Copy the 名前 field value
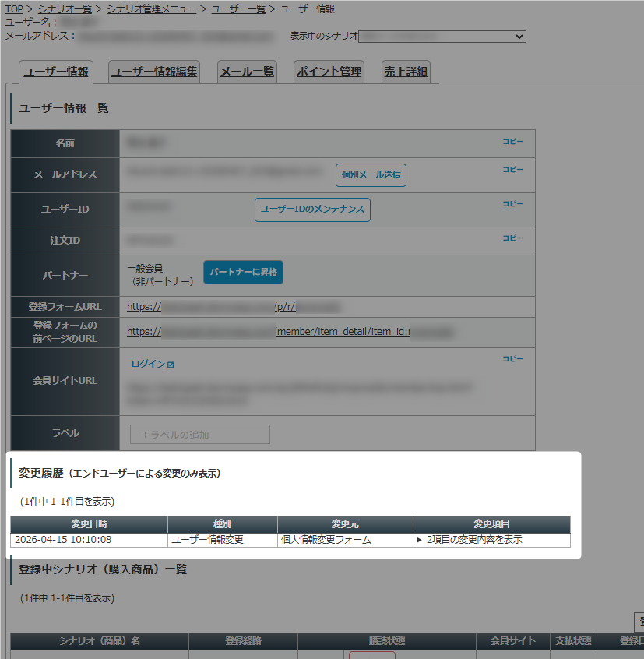The height and width of the screenshot is (659, 644). pyautogui.click(x=512, y=142)
